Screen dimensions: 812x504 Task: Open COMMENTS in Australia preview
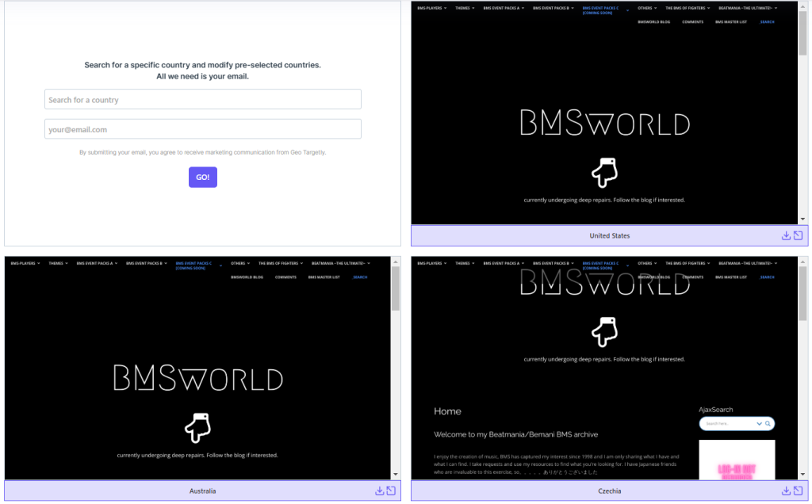(285, 277)
